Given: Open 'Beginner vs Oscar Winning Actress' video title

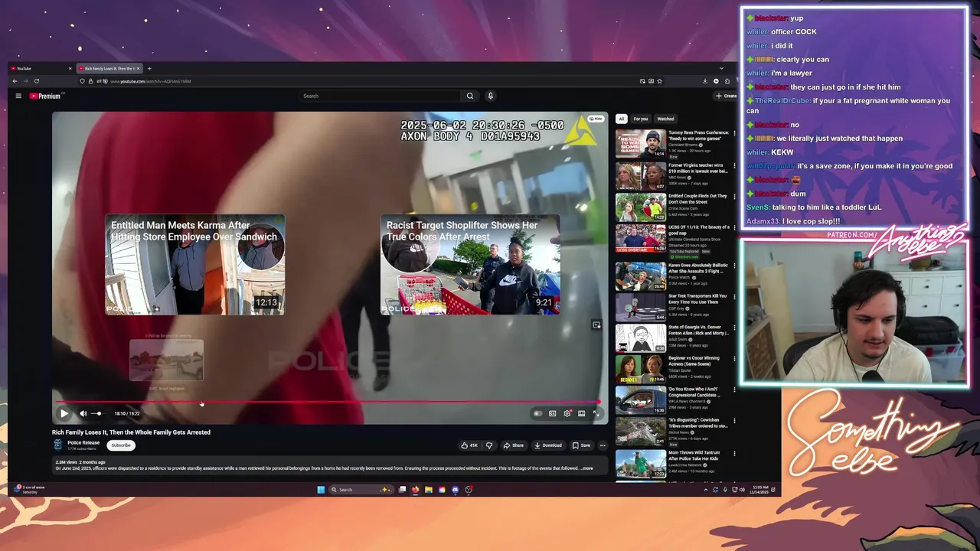Looking at the screenshot, I should pyautogui.click(x=694, y=360).
